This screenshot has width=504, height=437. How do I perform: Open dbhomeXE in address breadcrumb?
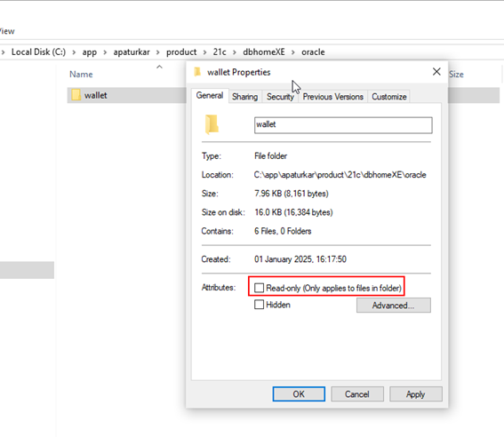264,52
